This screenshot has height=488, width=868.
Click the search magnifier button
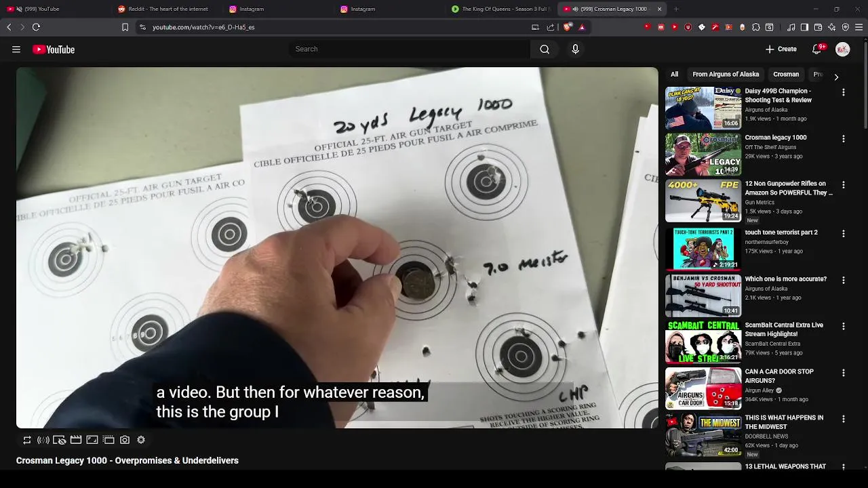point(545,49)
